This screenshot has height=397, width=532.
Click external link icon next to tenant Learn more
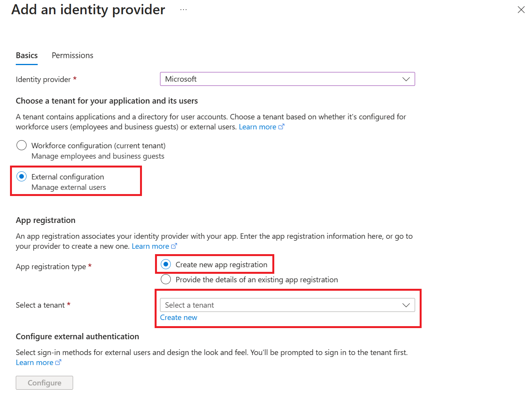[282, 126]
